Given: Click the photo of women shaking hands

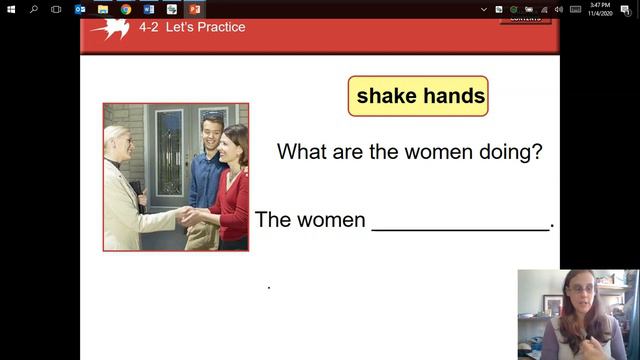Looking at the screenshot, I should click(176, 177).
